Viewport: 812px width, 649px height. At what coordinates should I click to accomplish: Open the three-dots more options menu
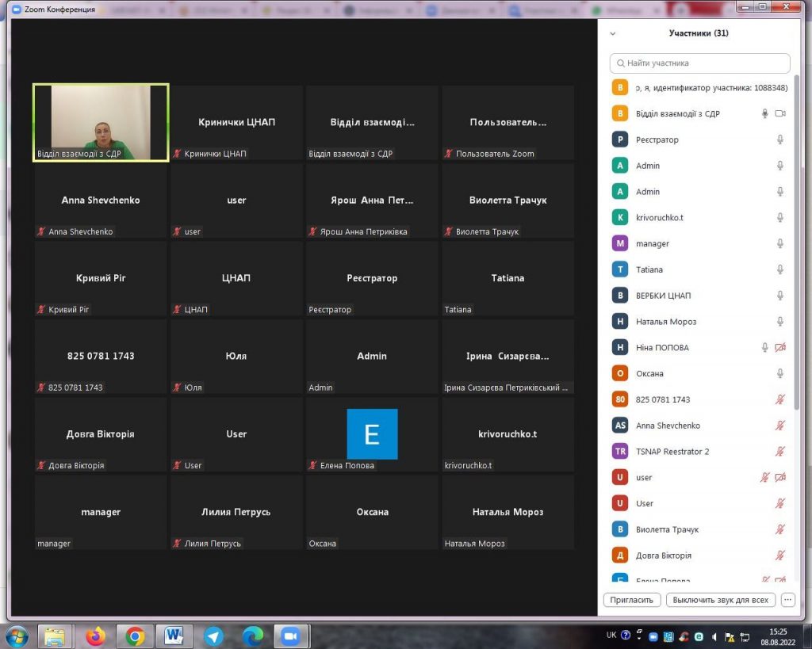coord(787,600)
